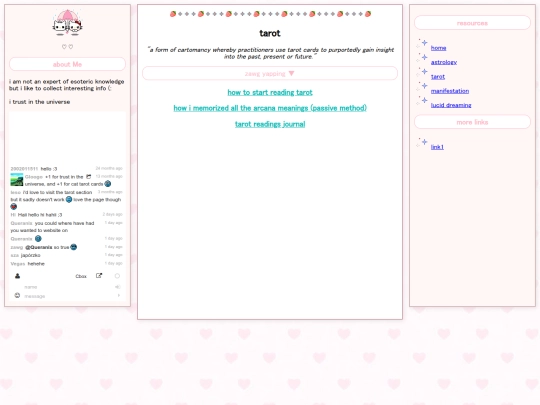Expand the 'zawg yapping' dropdown
The width and height of the screenshot is (540, 405).
coord(270,73)
